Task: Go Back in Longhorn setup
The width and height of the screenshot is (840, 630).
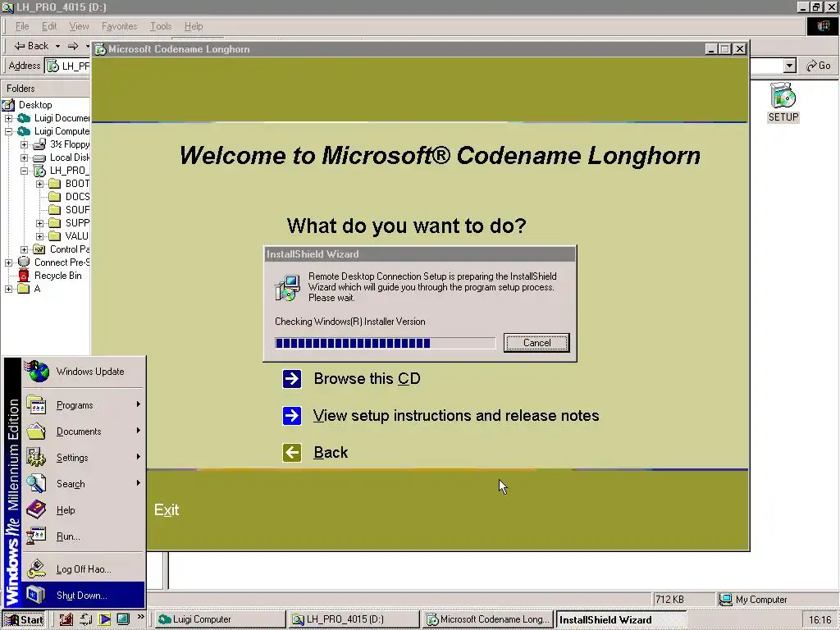Action: [x=331, y=453]
